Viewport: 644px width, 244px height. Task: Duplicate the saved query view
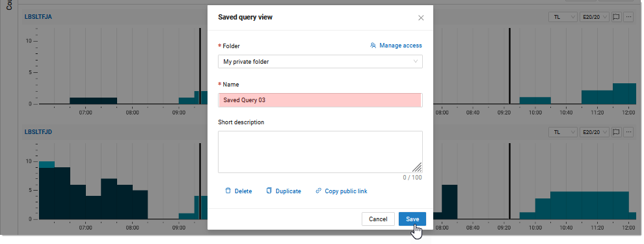(284, 191)
